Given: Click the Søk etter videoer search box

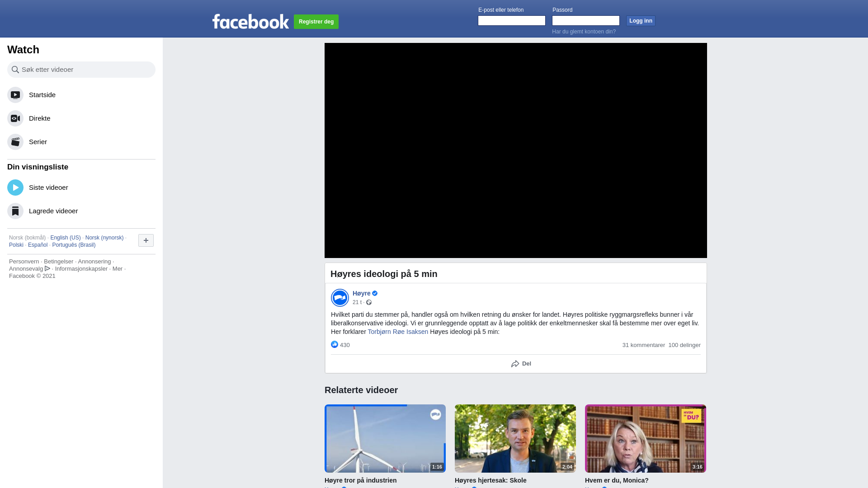Looking at the screenshot, I should 81,70.
